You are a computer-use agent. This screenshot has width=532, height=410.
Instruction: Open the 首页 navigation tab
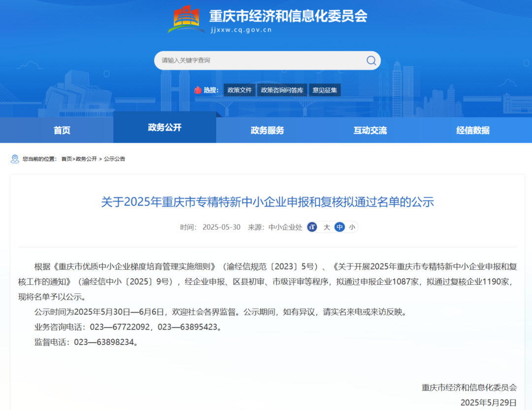62,131
